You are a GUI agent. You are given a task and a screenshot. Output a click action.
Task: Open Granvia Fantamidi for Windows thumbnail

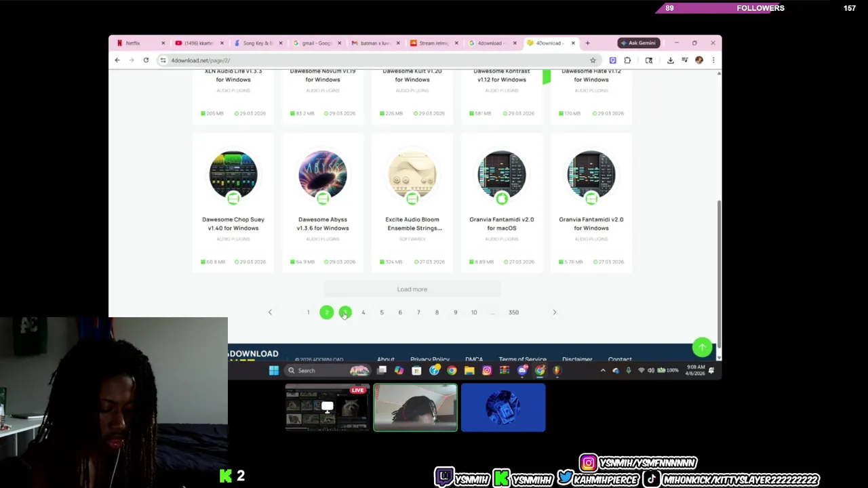click(591, 175)
